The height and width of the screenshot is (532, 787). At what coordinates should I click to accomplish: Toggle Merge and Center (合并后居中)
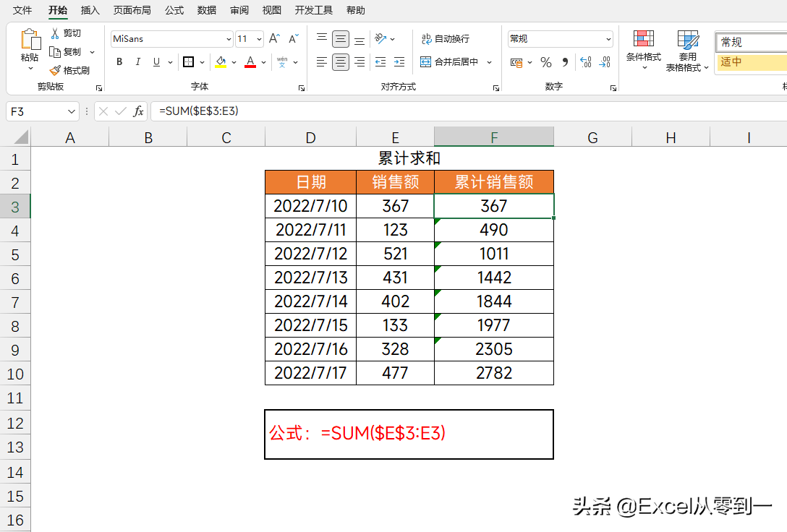pyautogui.click(x=449, y=61)
